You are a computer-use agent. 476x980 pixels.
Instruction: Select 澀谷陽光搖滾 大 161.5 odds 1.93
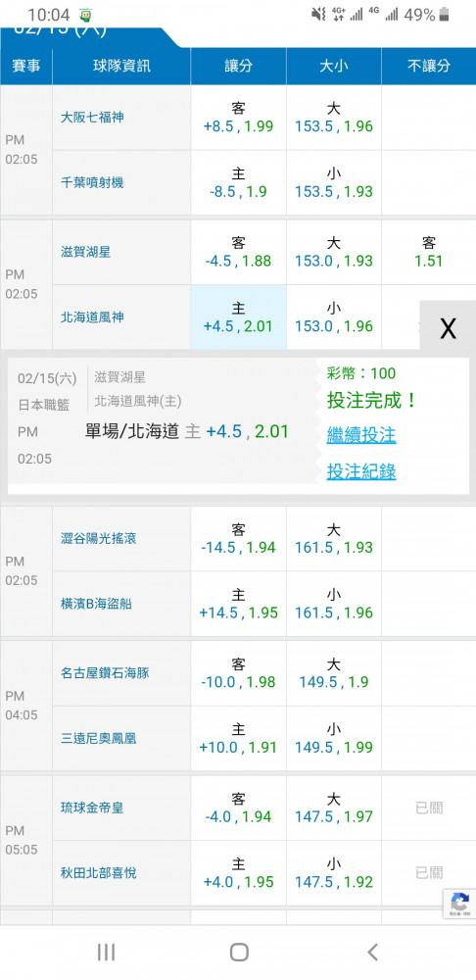[334, 539]
